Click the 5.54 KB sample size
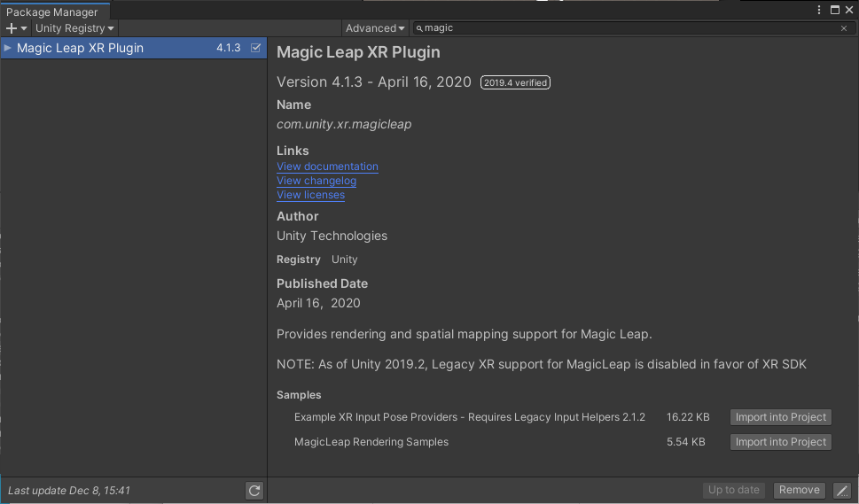The height and width of the screenshot is (504, 859). coord(686,442)
